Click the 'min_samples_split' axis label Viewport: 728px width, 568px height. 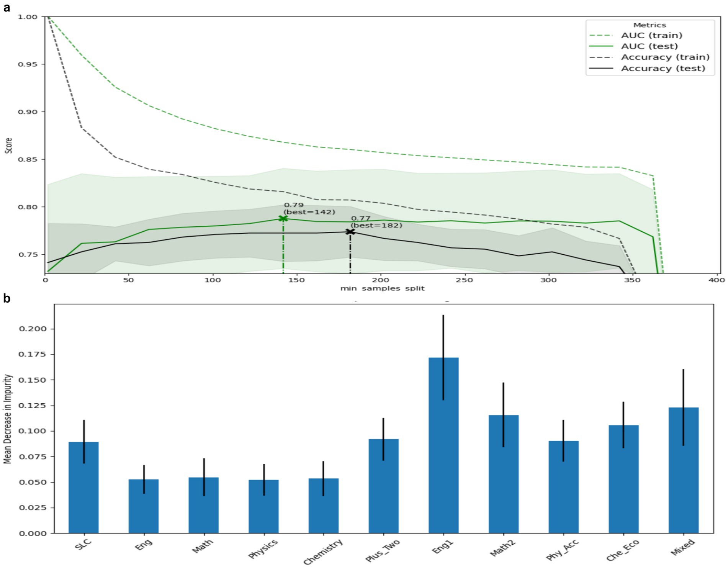tap(382, 288)
